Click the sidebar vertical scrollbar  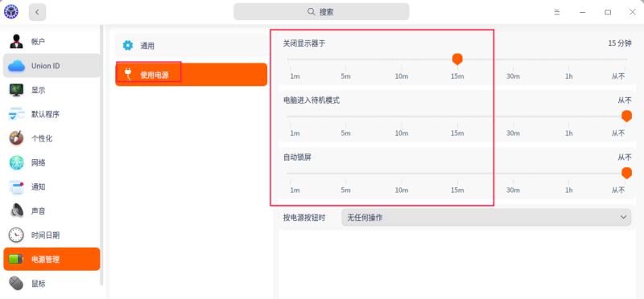coord(101,156)
